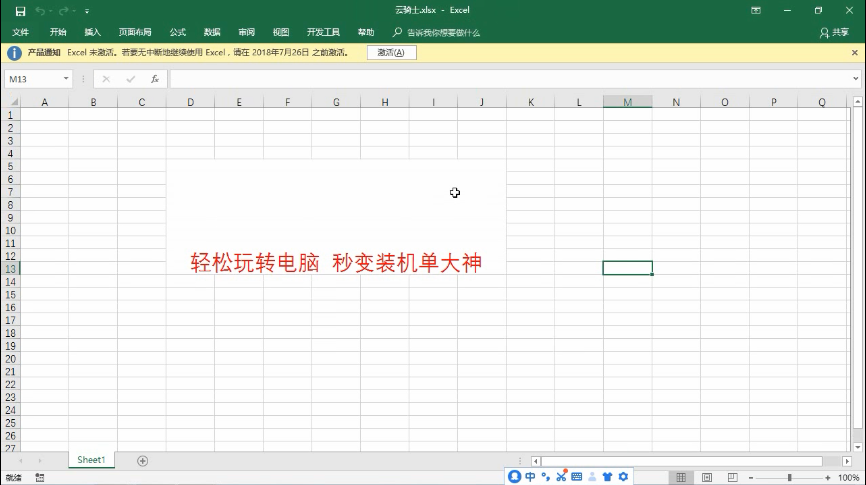Switch to Page Layout view
The image size is (866, 485).
(707, 477)
